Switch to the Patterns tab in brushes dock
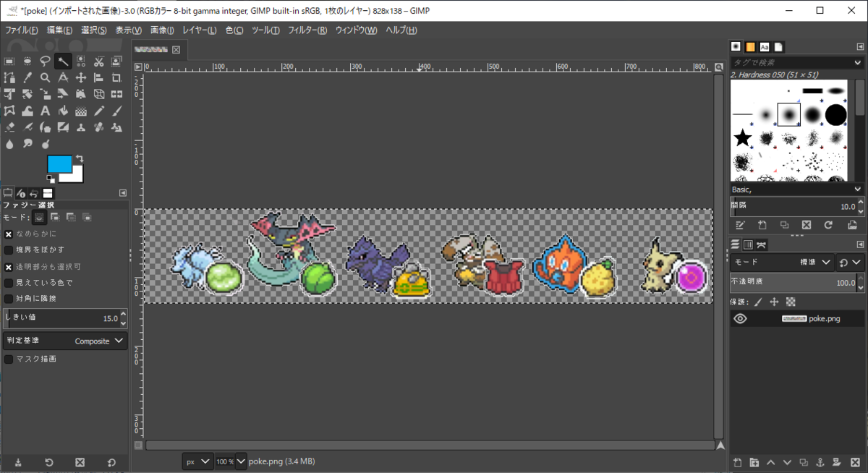Image resolution: width=868 pixels, height=473 pixels. coord(750,47)
